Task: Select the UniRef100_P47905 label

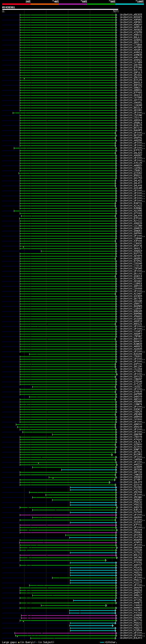Action: pyautogui.click(x=131, y=512)
